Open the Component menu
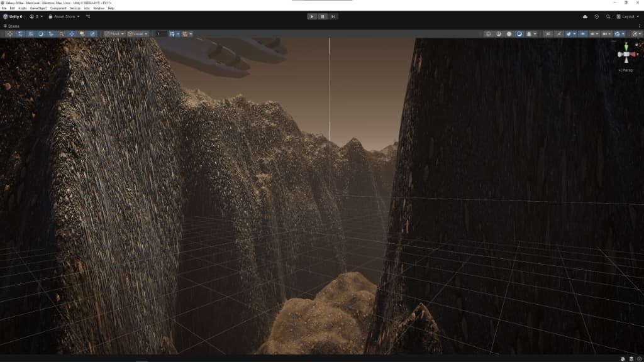644x362 pixels. pos(58,8)
